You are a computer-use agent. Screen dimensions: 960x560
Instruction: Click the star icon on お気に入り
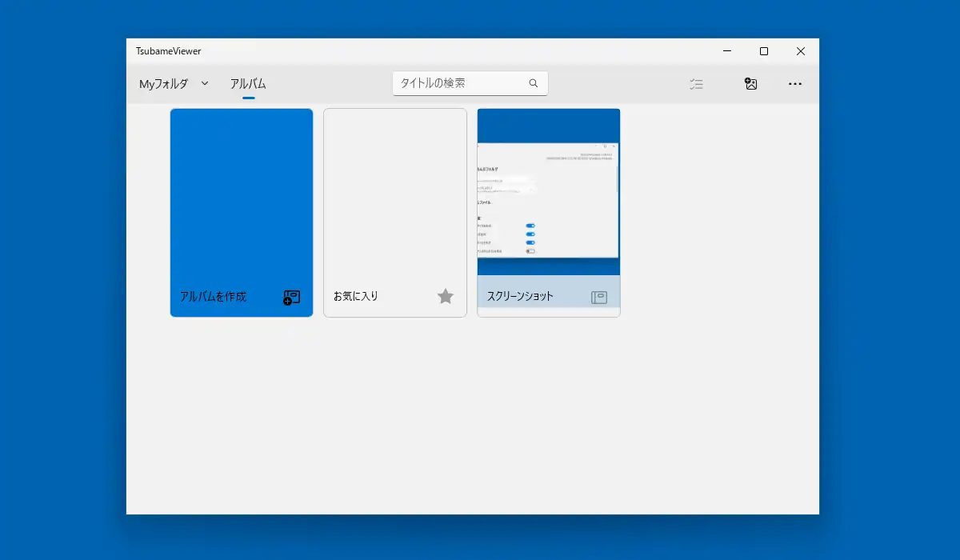coord(446,296)
